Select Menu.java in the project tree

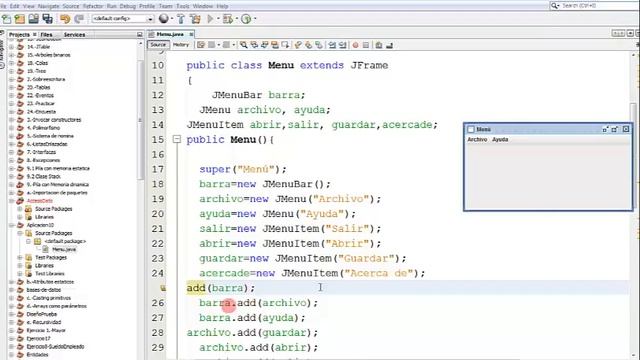tap(64, 249)
